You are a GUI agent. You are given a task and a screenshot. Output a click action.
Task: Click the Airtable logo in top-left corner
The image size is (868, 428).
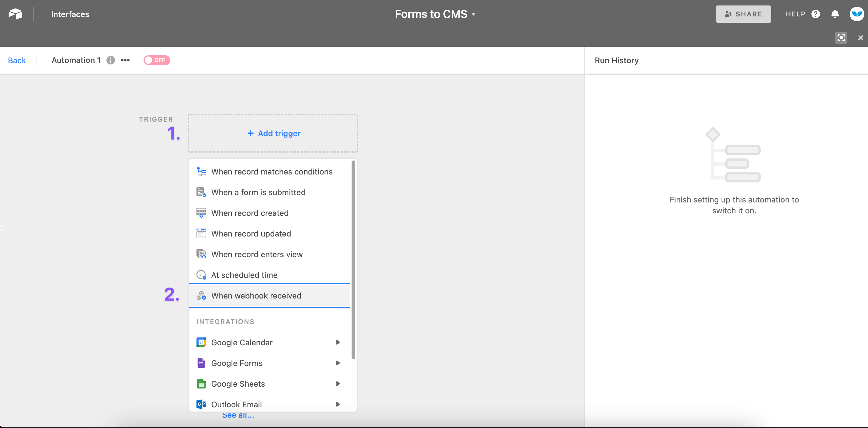pos(15,14)
